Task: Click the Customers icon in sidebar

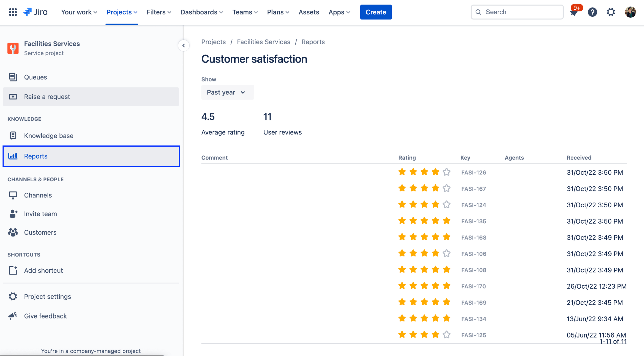Action: point(13,232)
